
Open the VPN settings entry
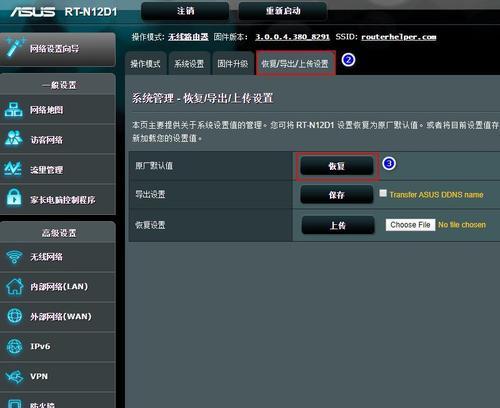pos(58,377)
